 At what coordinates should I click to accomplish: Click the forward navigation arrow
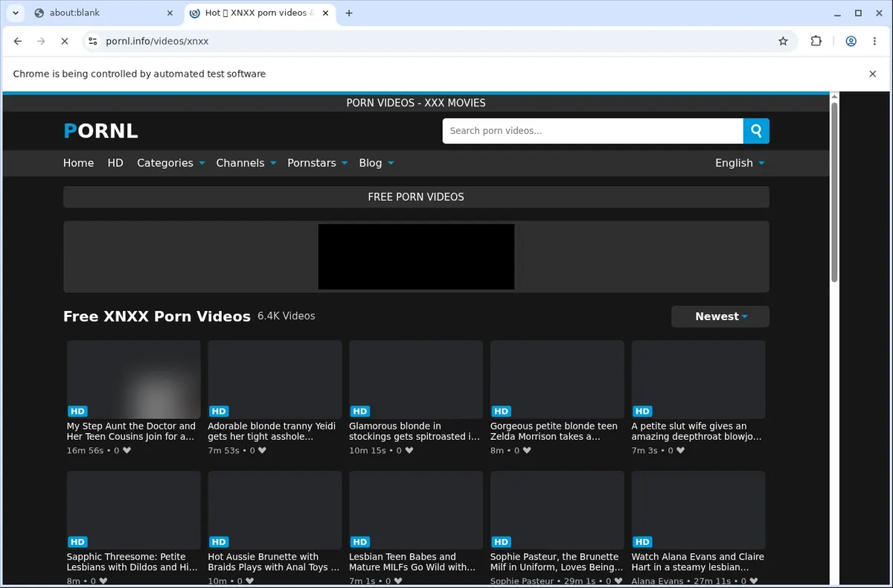41,42
